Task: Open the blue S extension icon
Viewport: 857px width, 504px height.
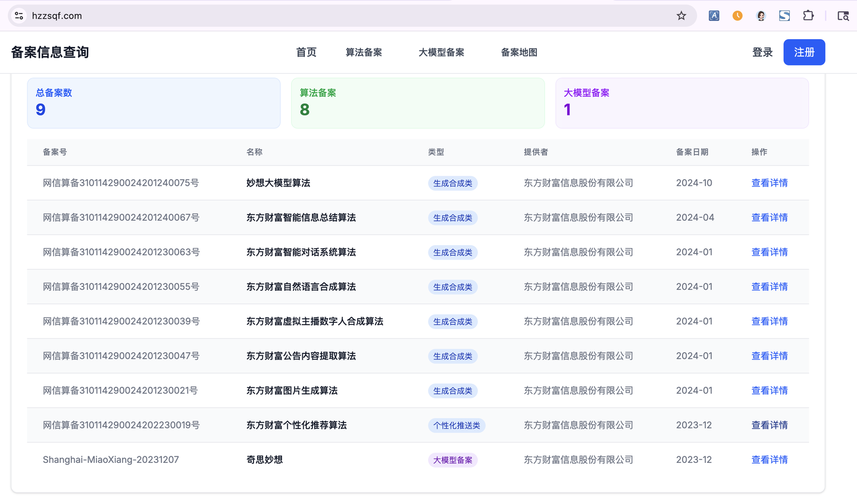Action: click(x=784, y=16)
